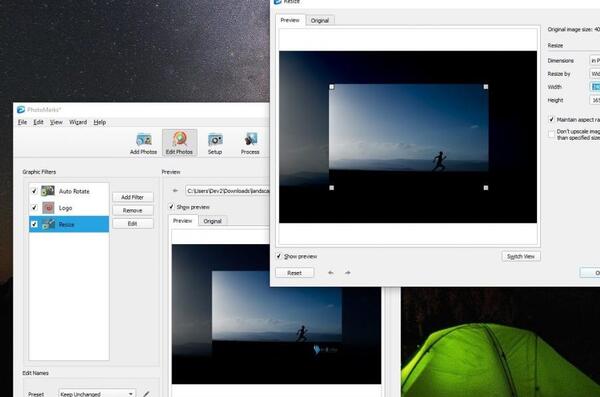Select the Resize row in Graphic Filters
Image resolution: width=600 pixels, height=397 pixels.
(69, 224)
